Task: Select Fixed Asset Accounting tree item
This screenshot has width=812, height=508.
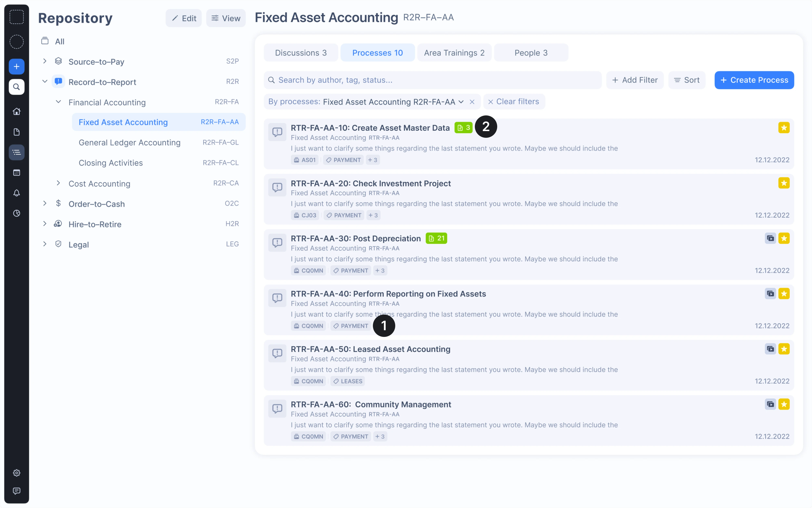Action: pyautogui.click(x=158, y=122)
